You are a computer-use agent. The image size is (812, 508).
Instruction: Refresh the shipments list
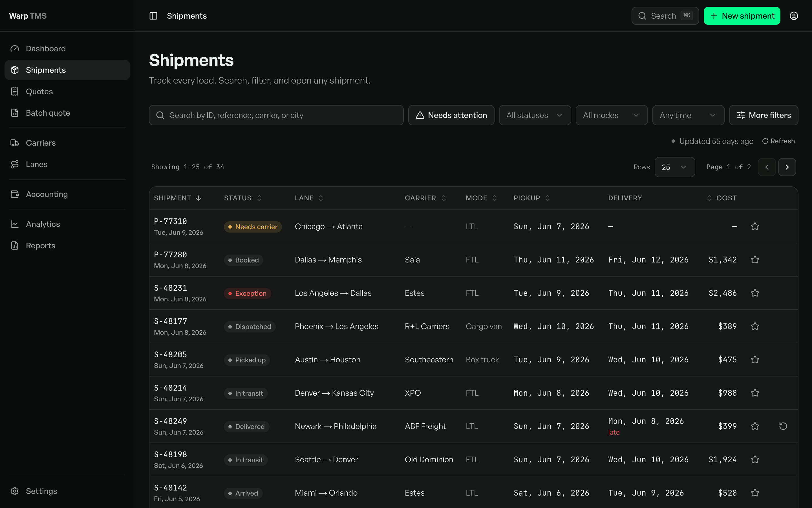(x=778, y=141)
